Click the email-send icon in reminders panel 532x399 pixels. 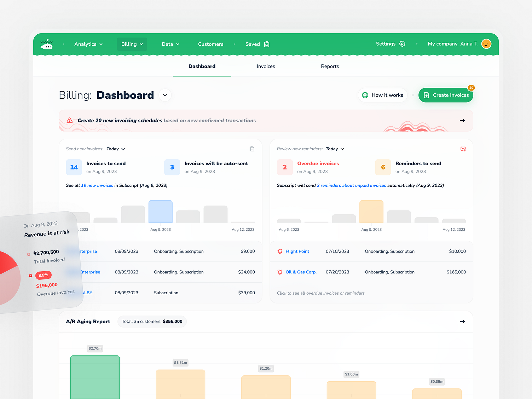[463, 149]
